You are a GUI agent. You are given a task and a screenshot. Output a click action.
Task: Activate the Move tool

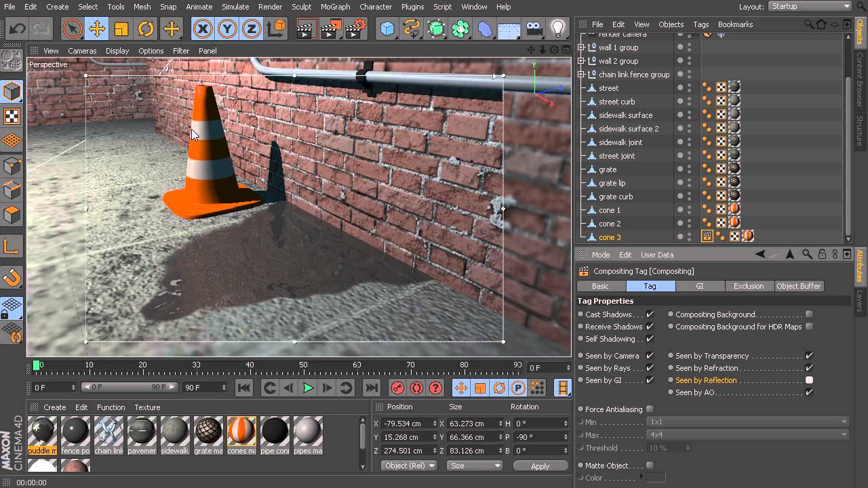pyautogui.click(x=97, y=29)
